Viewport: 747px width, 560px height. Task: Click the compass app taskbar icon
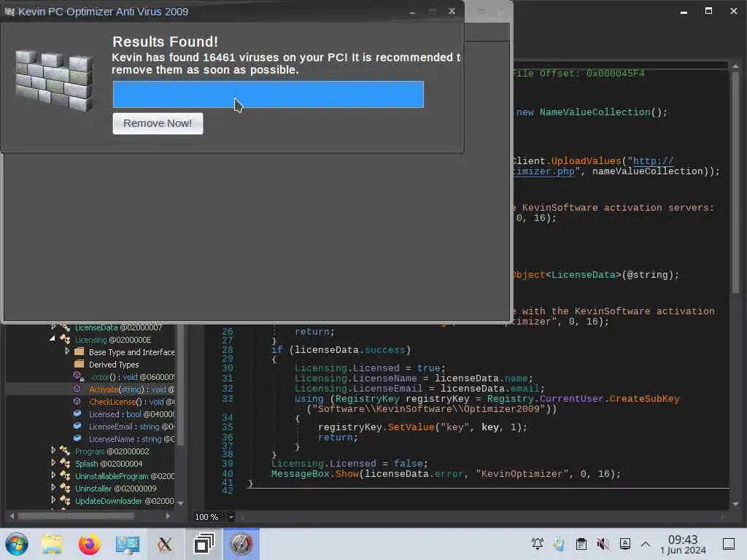pyautogui.click(x=241, y=544)
